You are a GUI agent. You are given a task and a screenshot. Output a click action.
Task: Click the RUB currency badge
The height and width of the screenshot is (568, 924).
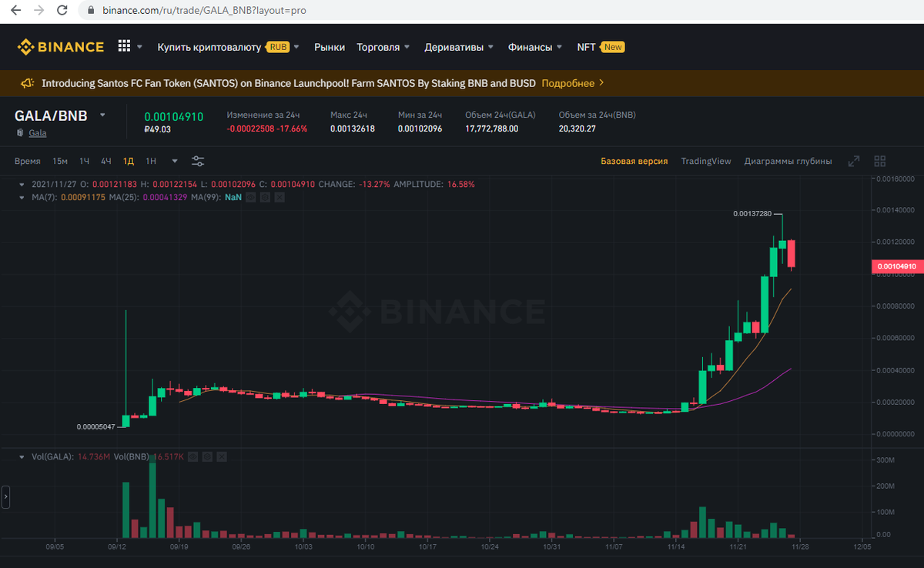pyautogui.click(x=278, y=47)
